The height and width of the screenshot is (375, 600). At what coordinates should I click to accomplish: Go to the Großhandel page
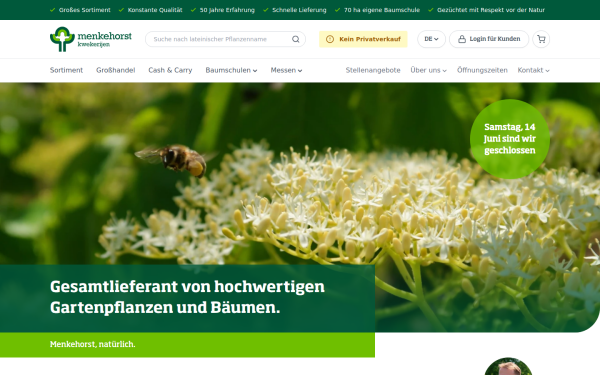116,70
